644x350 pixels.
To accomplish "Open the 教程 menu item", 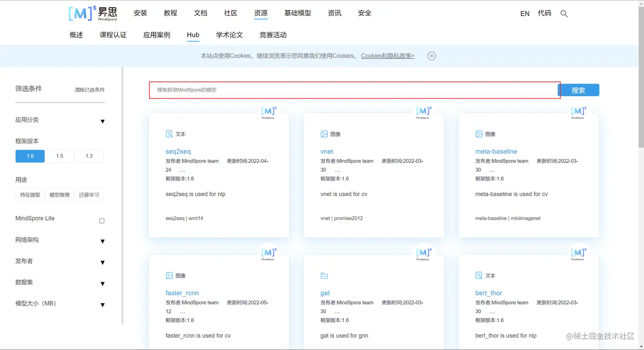I will click(170, 13).
